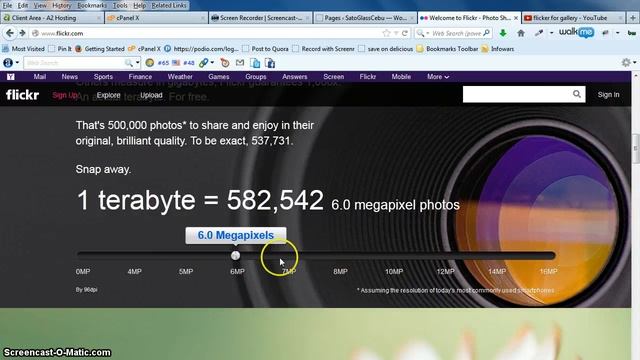Click the toolbar Web Search field

[74, 63]
